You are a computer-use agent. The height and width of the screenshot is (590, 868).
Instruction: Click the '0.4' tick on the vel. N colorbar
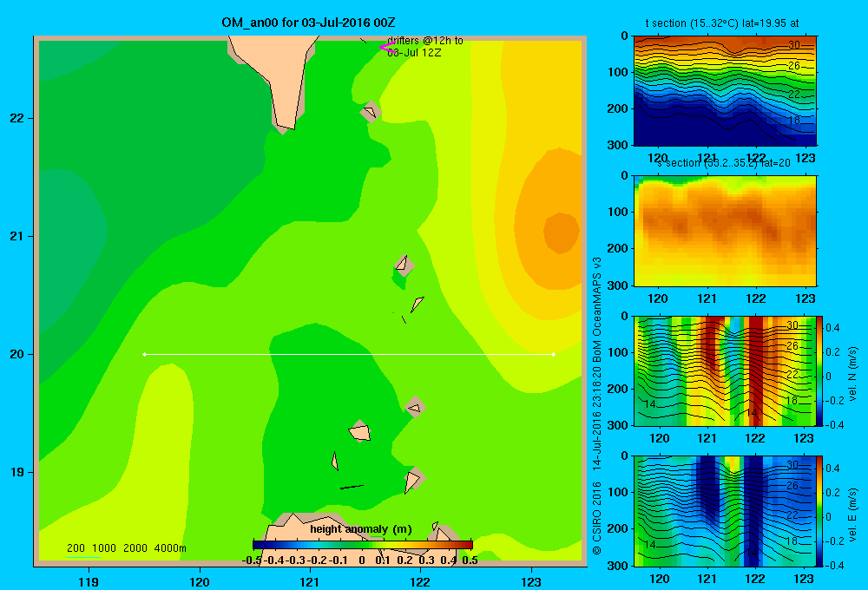click(832, 328)
